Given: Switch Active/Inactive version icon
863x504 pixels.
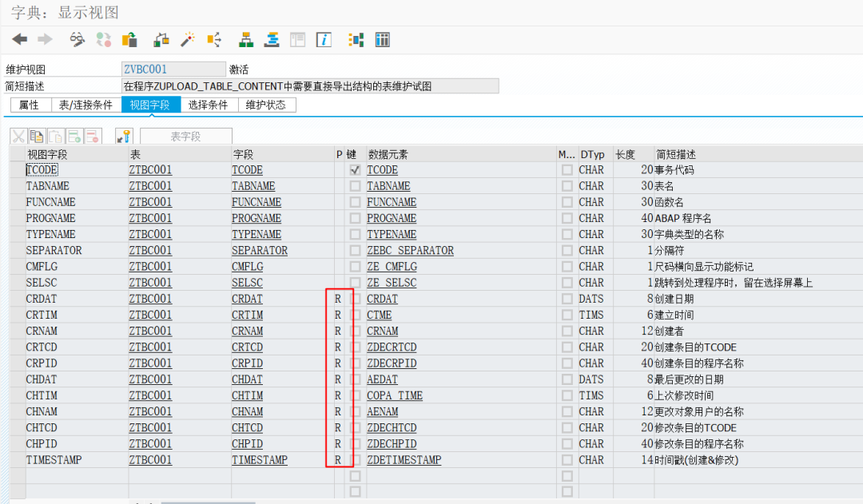Looking at the screenshot, I should tap(103, 40).
